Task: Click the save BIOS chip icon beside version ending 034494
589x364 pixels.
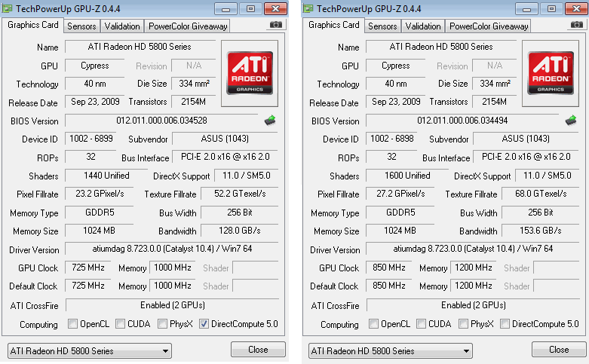Action: tap(571, 120)
